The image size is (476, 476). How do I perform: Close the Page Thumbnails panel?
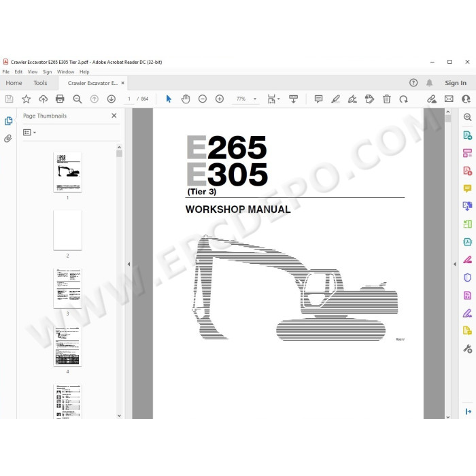(x=114, y=116)
